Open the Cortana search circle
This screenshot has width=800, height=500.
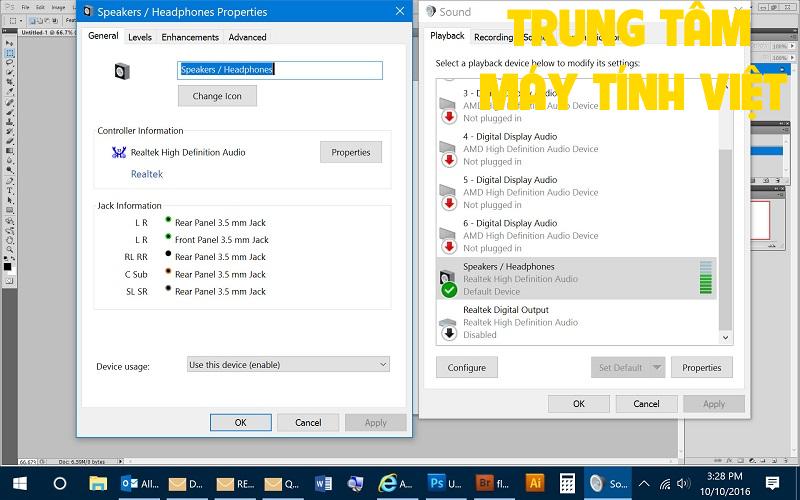click(60, 483)
